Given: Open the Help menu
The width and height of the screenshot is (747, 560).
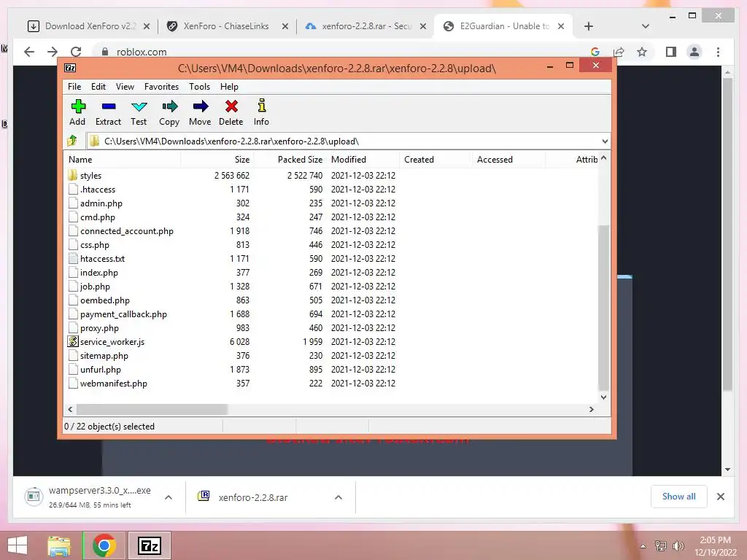Looking at the screenshot, I should coord(229,87).
